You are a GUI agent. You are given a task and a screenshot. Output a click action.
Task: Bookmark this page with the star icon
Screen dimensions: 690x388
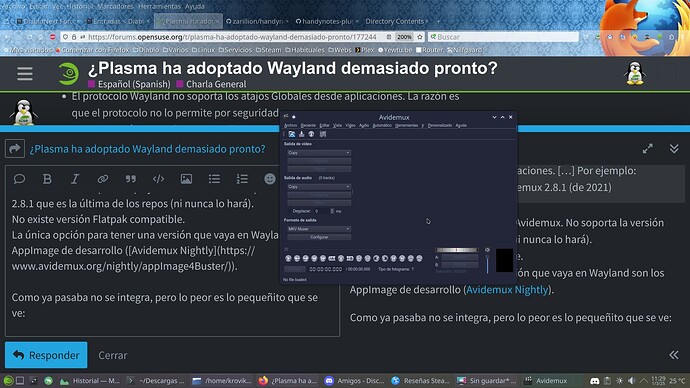(x=420, y=37)
